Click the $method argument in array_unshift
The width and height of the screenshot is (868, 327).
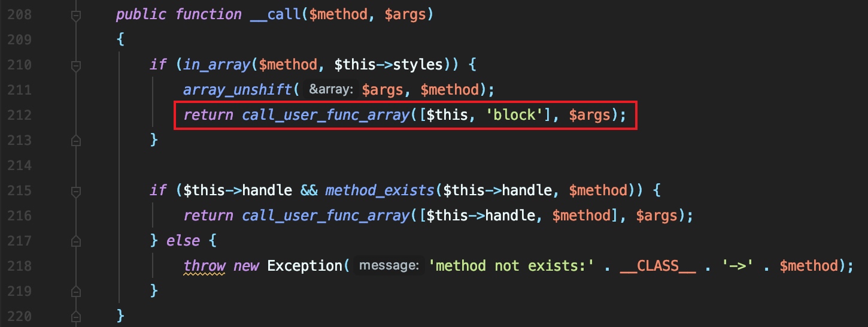point(451,90)
